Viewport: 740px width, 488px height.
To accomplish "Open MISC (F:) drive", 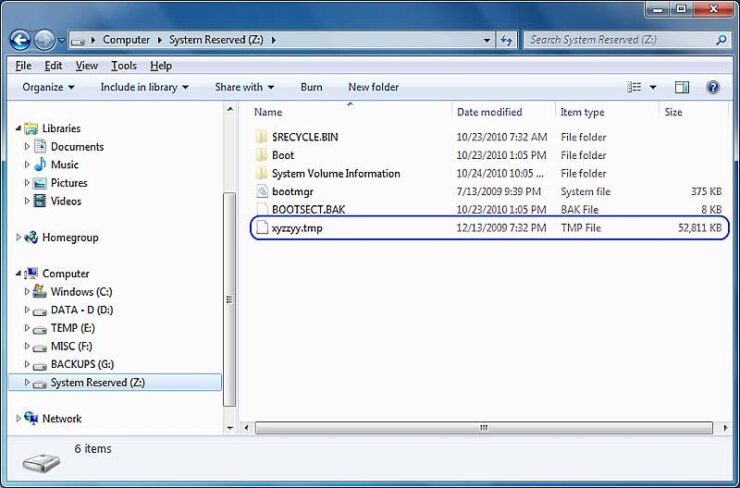I will [x=71, y=346].
